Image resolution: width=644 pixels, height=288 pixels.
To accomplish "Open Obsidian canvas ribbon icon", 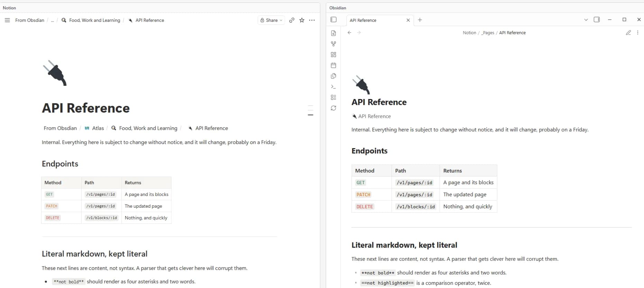I will [333, 55].
